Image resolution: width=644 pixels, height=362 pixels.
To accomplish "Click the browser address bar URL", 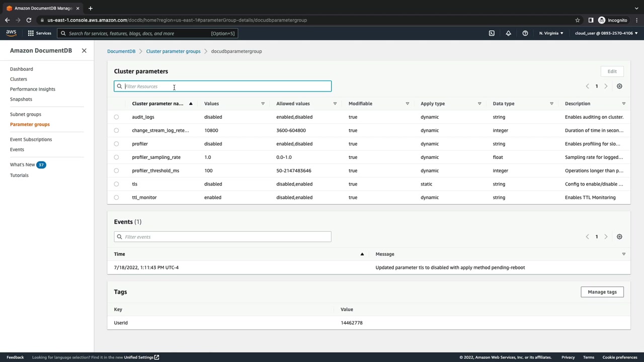I will tap(177, 20).
